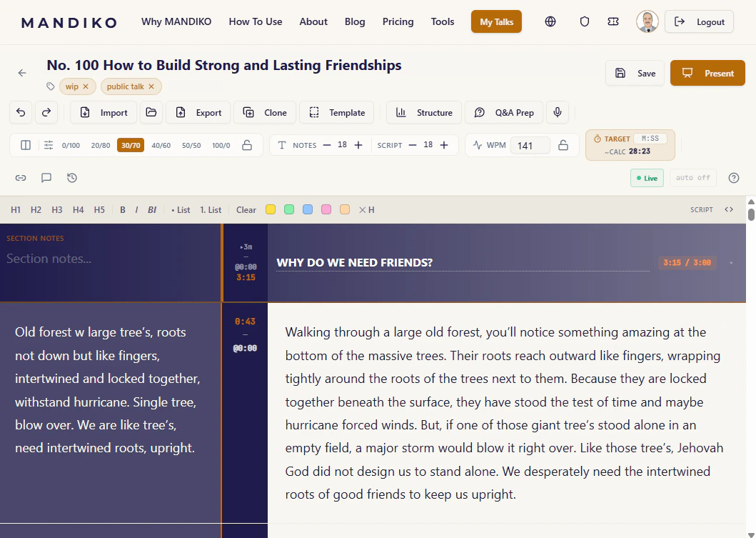Open the ratio sliders settings icon

49,145
